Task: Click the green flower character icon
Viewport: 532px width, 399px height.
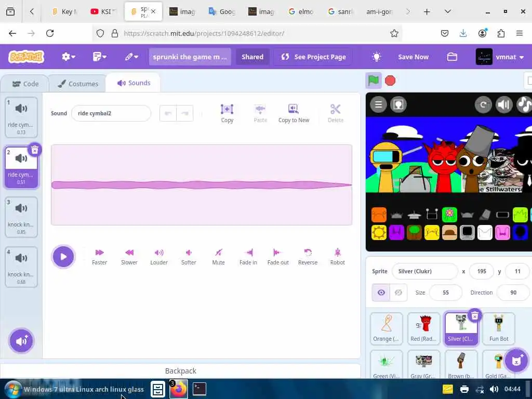Action: pos(449,215)
